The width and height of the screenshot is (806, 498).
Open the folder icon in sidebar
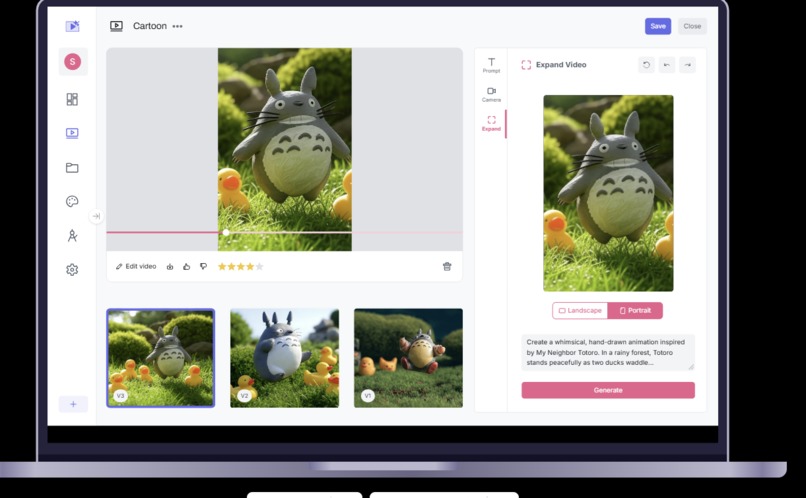point(72,168)
